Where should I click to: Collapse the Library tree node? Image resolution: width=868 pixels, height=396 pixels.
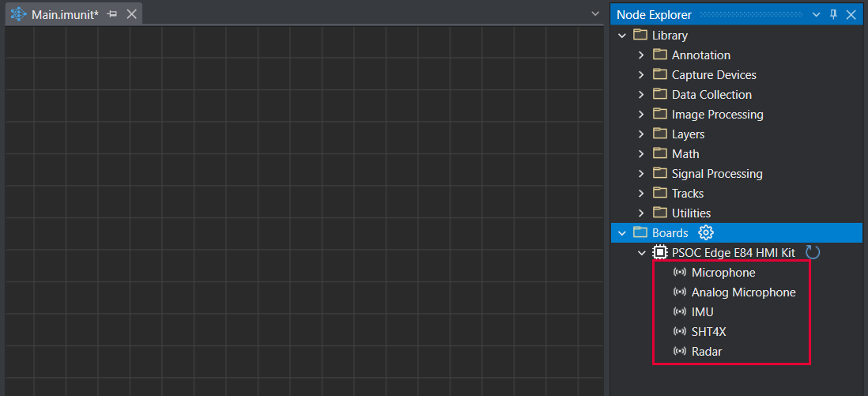point(622,36)
